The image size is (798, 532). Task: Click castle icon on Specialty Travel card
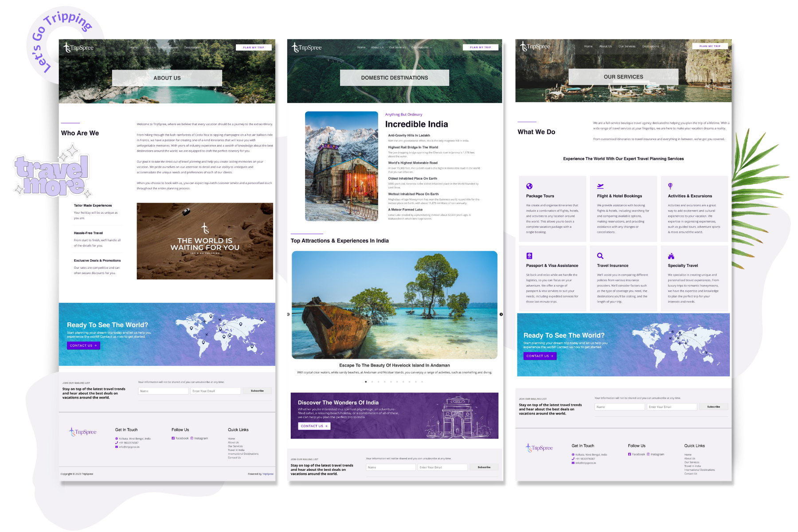click(x=671, y=256)
